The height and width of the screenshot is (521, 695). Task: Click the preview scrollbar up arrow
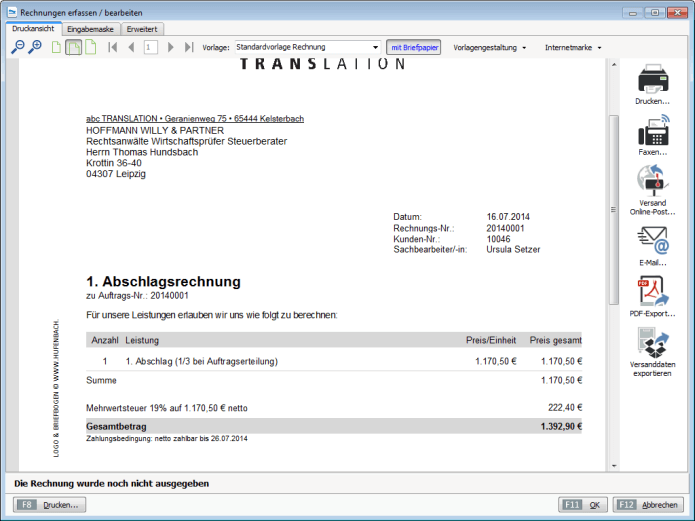614,65
